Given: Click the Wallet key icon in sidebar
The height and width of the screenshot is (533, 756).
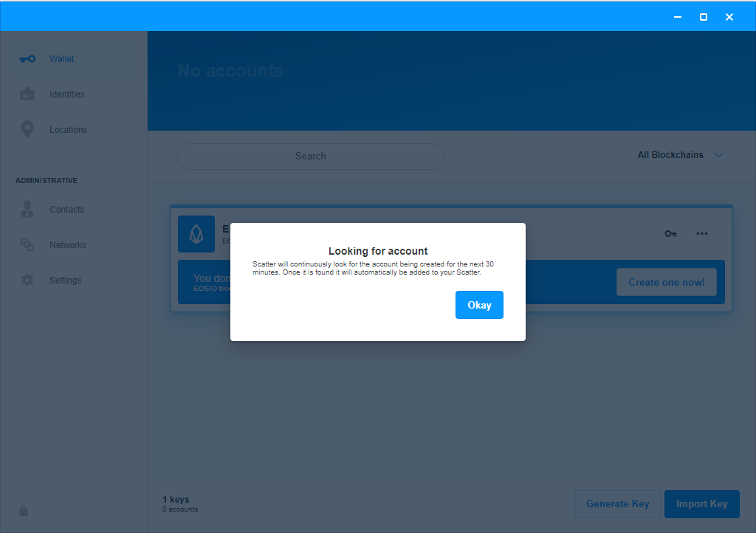Looking at the screenshot, I should (x=27, y=59).
